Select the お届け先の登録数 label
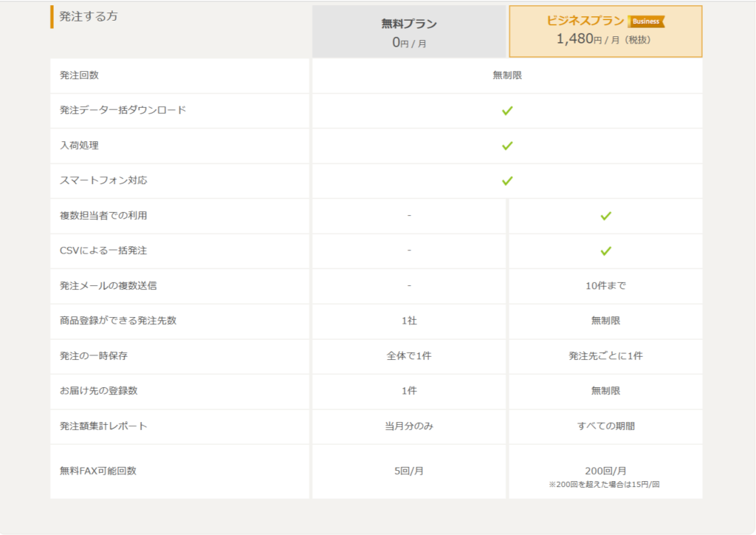Image resolution: width=756 pixels, height=535 pixels. pos(98,391)
